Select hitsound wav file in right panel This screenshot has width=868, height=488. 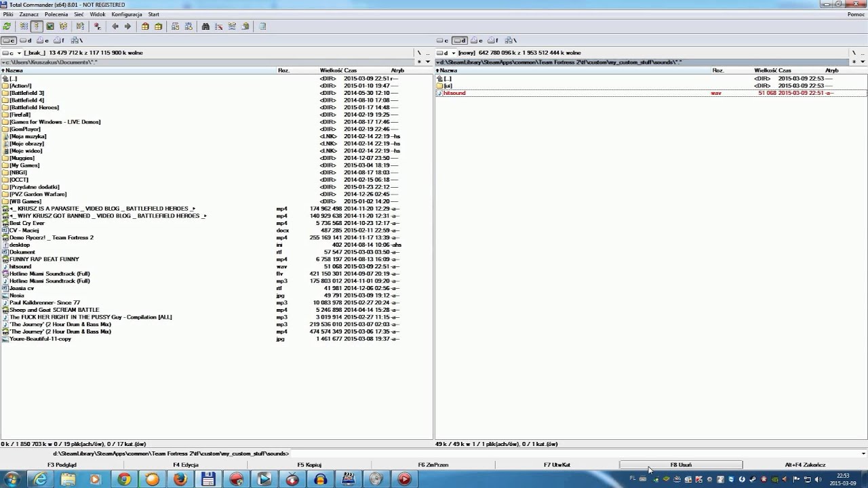tap(651, 93)
